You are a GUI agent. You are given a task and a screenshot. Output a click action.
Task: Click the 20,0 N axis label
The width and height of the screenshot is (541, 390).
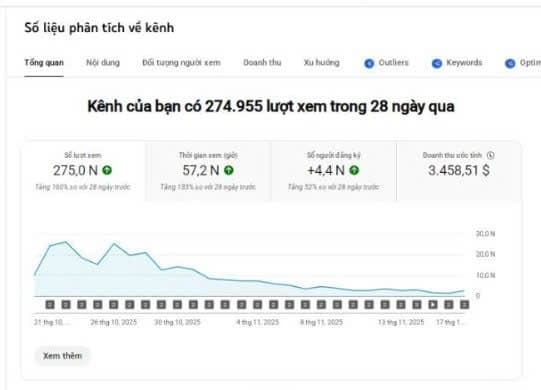click(485, 254)
